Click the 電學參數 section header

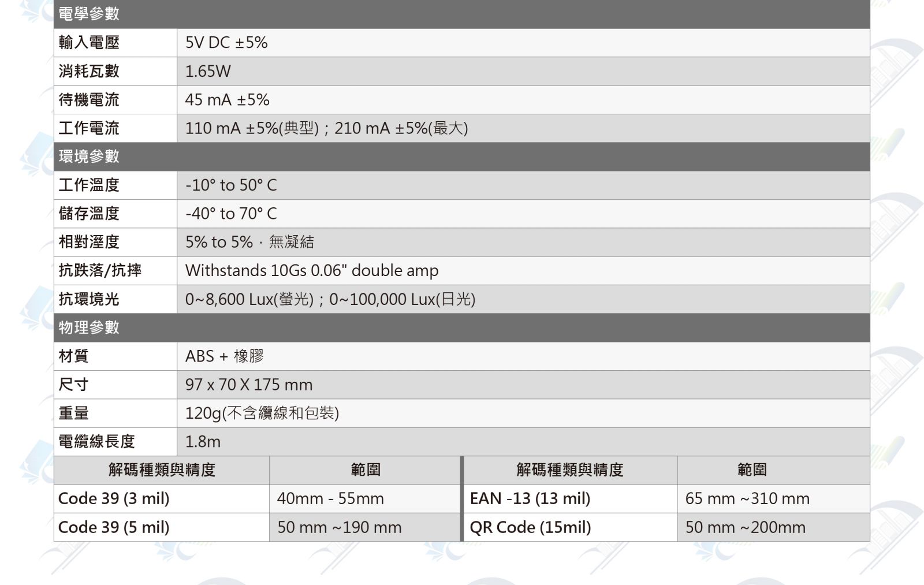(x=89, y=13)
